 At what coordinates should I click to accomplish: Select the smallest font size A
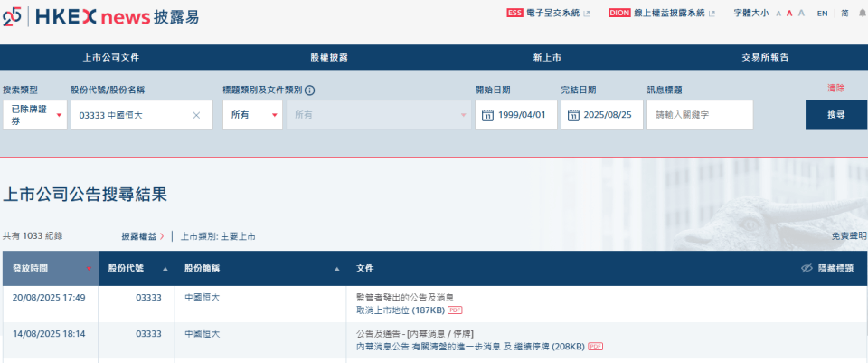(x=778, y=14)
